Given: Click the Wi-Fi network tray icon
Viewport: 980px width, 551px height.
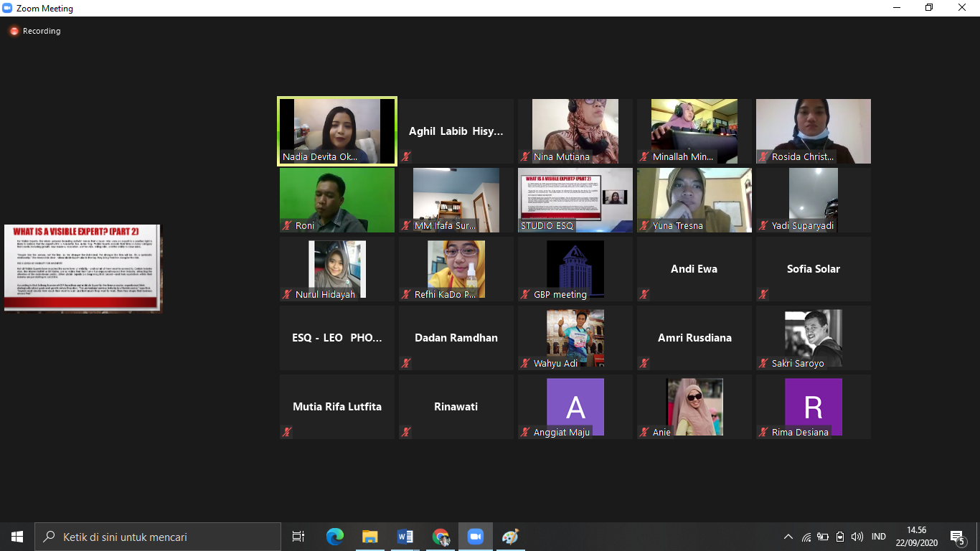Looking at the screenshot, I should click(x=806, y=537).
